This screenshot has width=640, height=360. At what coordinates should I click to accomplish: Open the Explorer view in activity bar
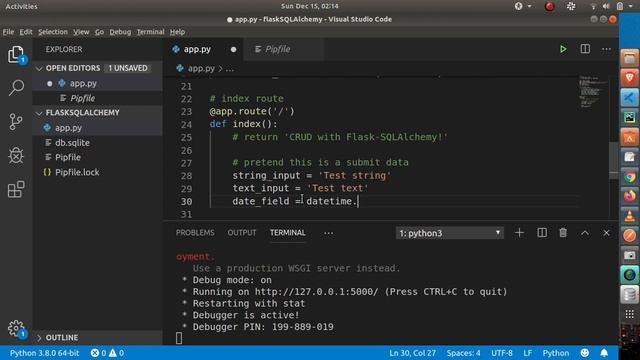click(x=16, y=54)
